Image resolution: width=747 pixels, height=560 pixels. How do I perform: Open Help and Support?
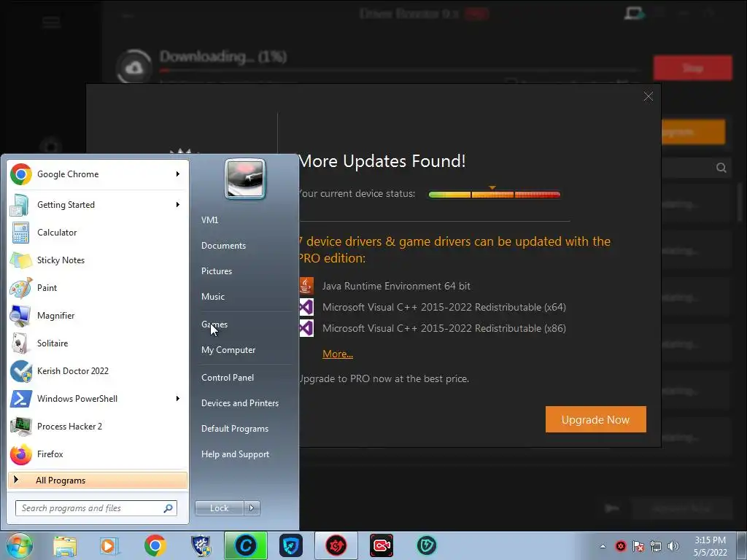236,454
